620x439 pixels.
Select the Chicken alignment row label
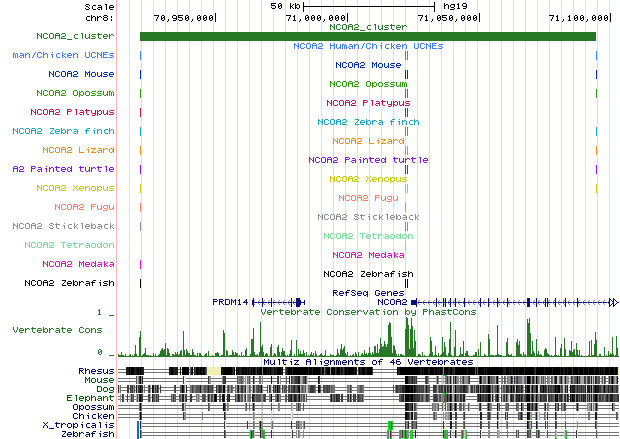95,416
